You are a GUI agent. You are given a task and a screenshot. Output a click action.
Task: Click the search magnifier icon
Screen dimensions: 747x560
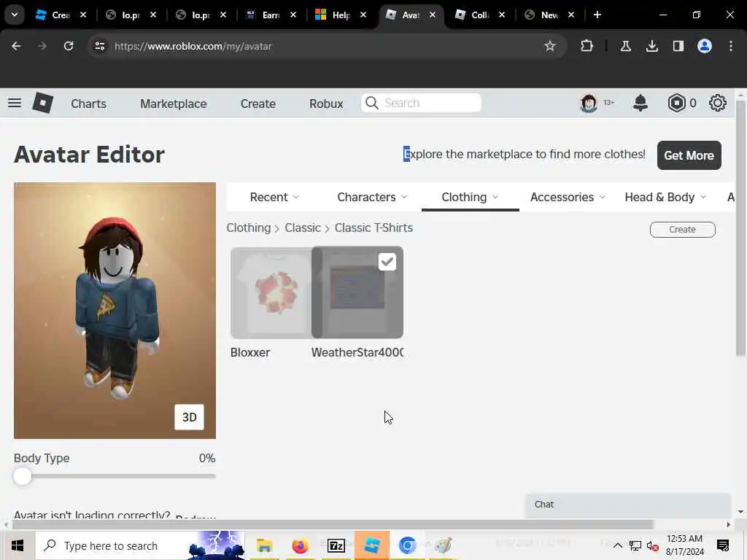[x=372, y=103]
